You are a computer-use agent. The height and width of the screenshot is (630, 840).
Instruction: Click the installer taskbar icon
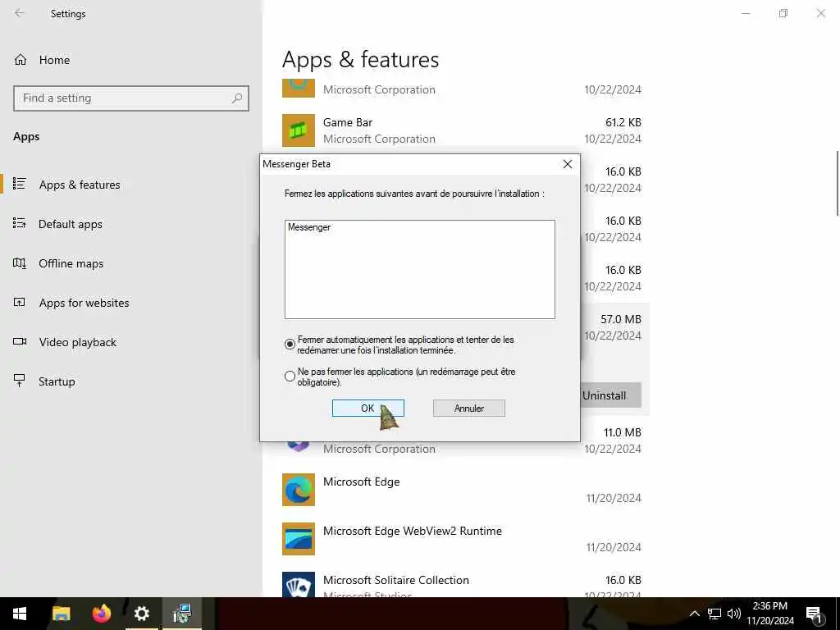(x=182, y=614)
